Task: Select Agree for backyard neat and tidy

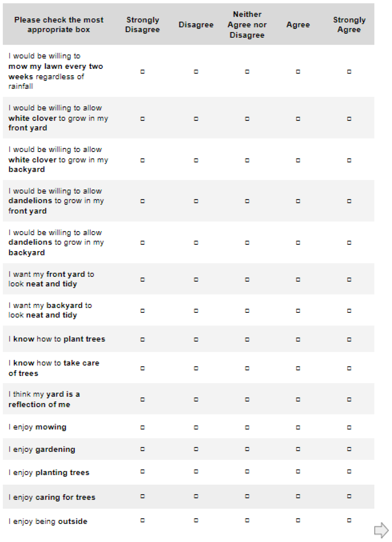Action: click(x=298, y=311)
